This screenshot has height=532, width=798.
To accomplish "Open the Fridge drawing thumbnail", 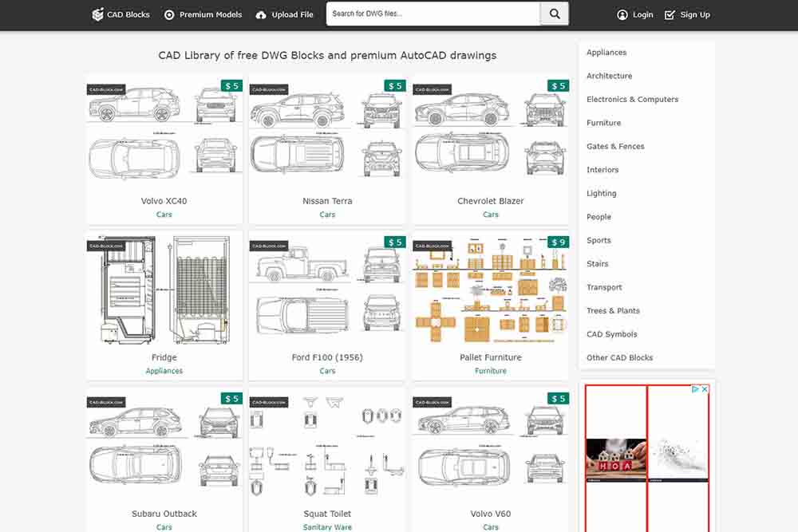I will point(164,289).
